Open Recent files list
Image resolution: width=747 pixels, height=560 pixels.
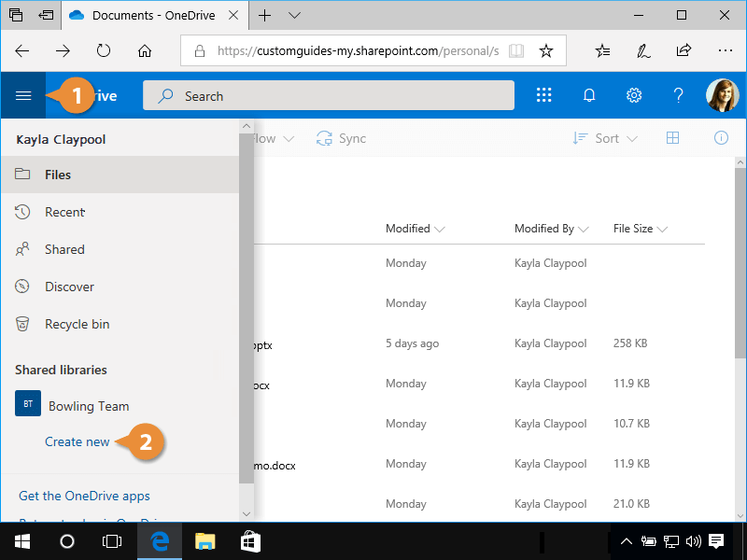(120, 212)
